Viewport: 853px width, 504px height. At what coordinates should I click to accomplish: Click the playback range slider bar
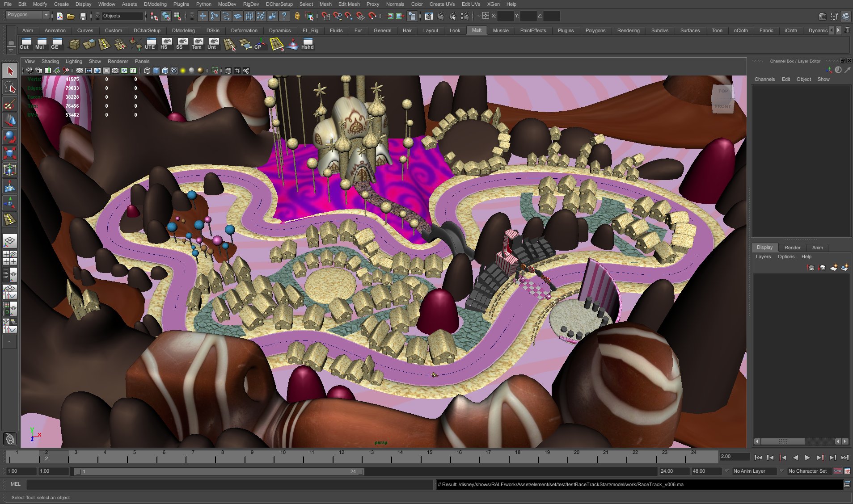coord(219,471)
